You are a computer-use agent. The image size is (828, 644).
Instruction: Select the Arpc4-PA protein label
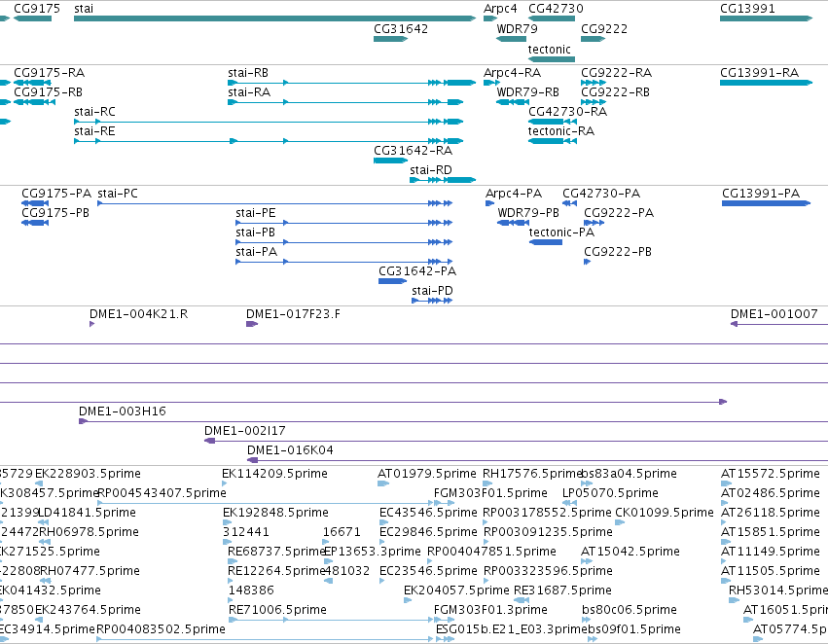tap(514, 194)
